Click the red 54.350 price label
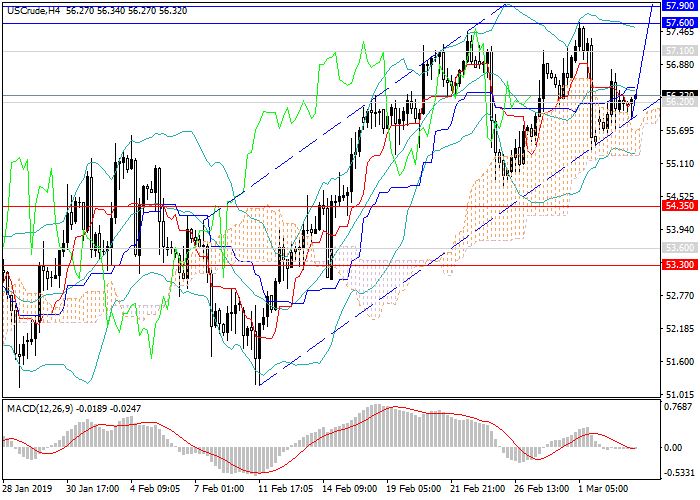This screenshot has height=500, width=700. click(680, 206)
